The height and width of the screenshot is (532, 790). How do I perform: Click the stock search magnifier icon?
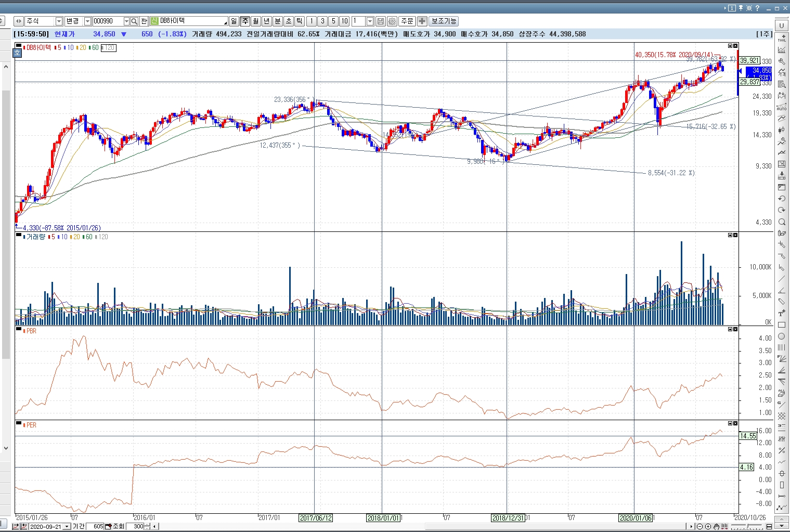(134, 21)
